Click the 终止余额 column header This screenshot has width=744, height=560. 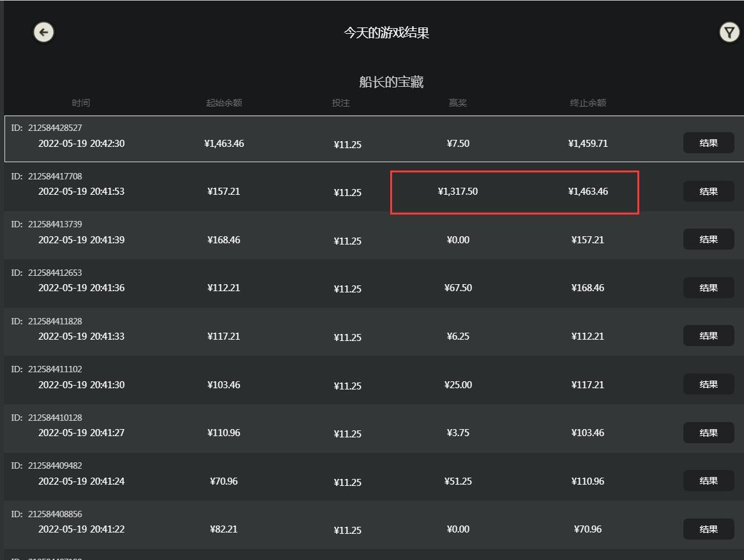click(x=588, y=103)
